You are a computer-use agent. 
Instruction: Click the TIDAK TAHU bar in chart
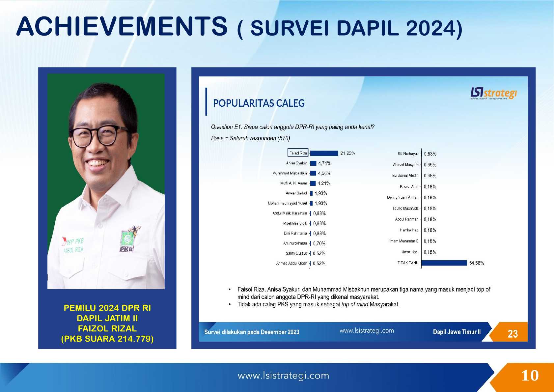444,263
